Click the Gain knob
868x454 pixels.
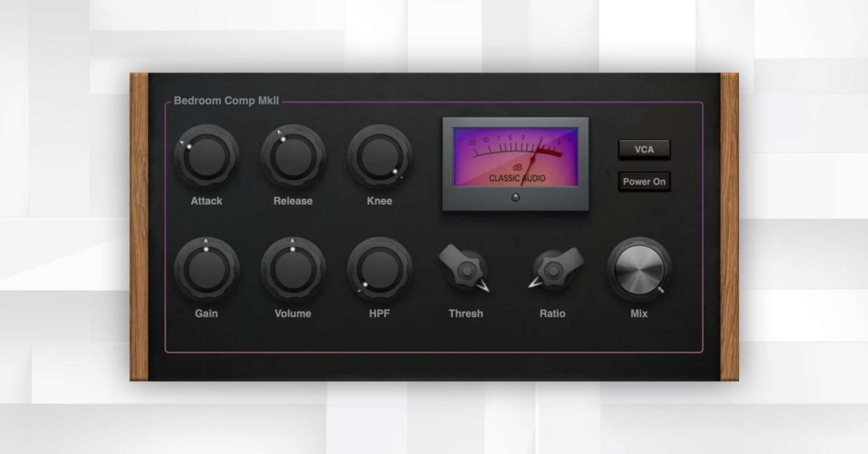[x=207, y=270]
